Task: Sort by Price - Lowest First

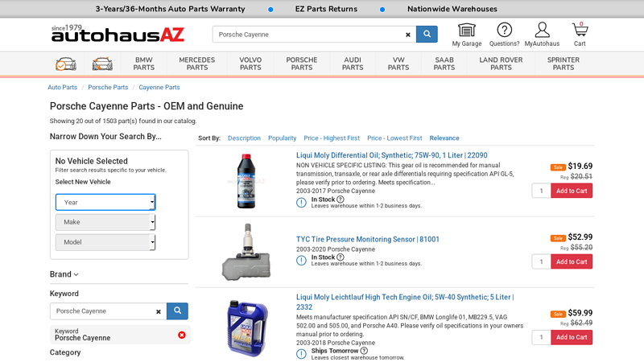Action: pos(394,138)
